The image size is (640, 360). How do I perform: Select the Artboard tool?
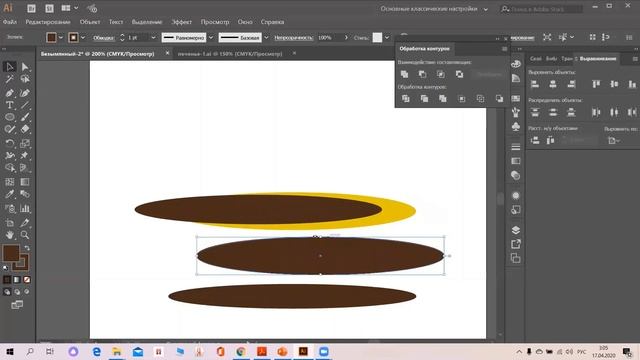coord(10,223)
